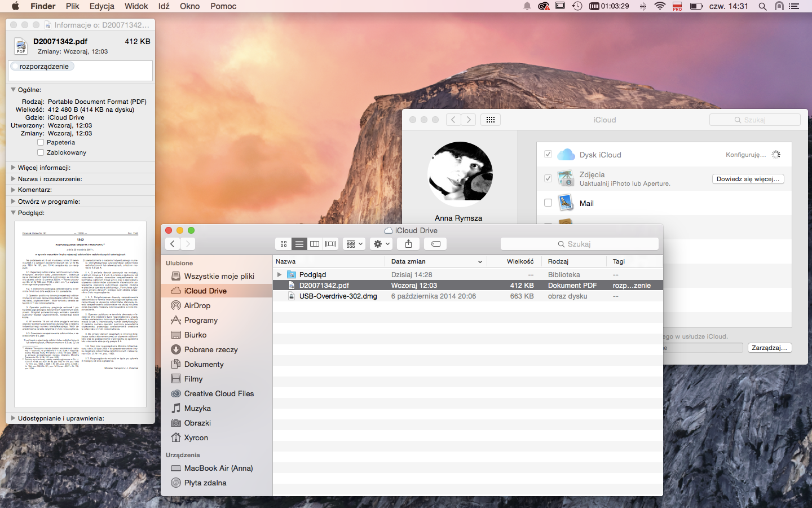
Task: Sort the file list by Wielkość column
Action: point(514,261)
